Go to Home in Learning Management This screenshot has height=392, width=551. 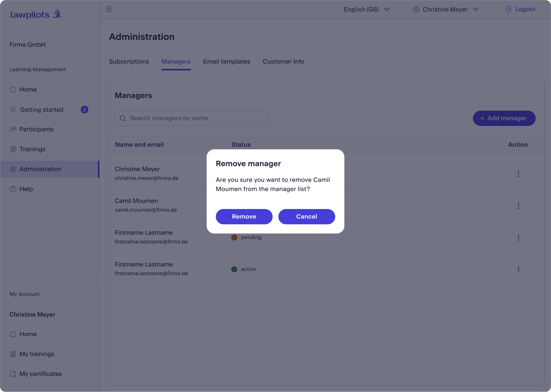pos(28,89)
